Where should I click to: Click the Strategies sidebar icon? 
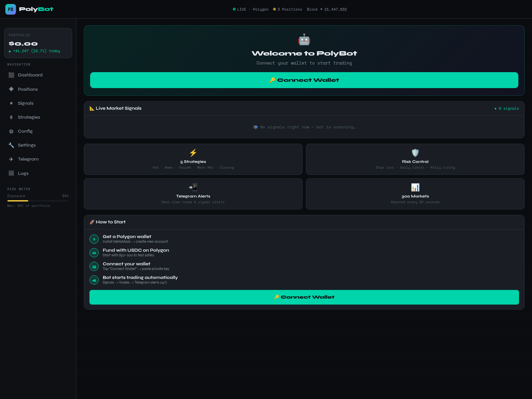[11, 117]
